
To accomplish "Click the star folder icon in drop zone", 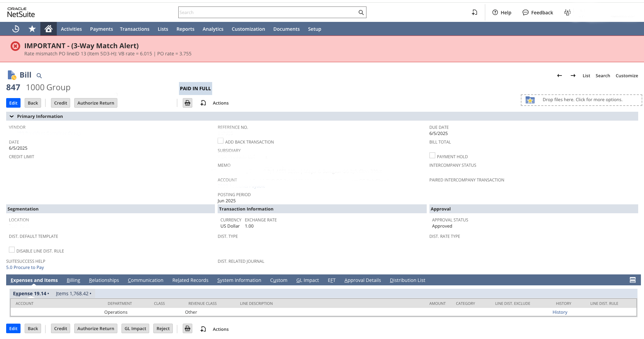I will [x=530, y=100].
